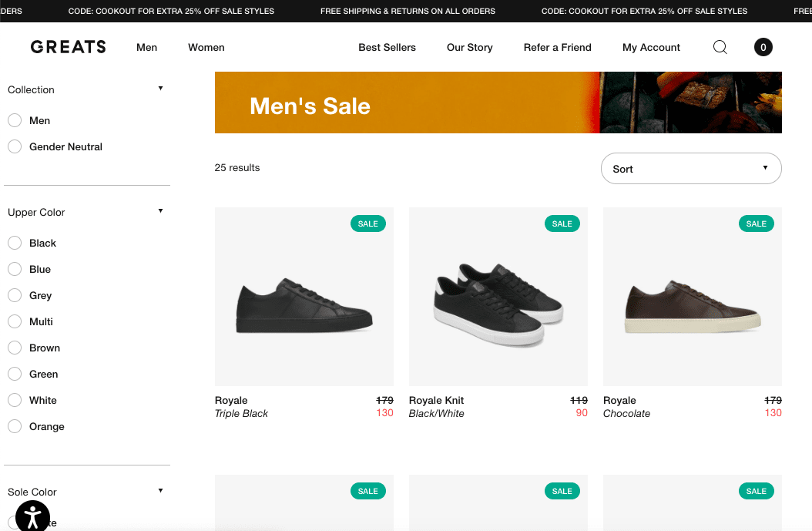Click the free shipping & returns announcement

click(x=408, y=11)
